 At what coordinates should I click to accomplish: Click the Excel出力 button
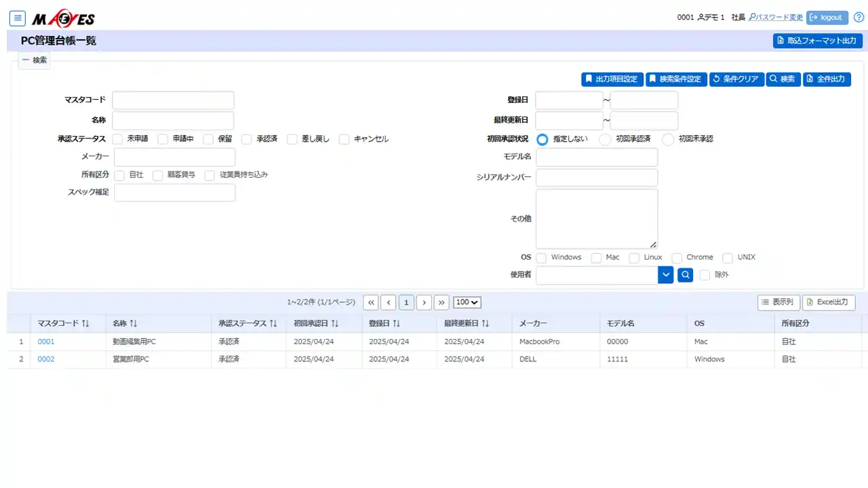(829, 302)
